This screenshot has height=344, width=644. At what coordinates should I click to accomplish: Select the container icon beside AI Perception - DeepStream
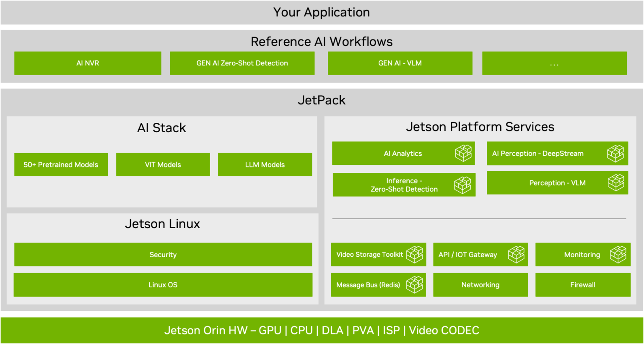click(615, 154)
